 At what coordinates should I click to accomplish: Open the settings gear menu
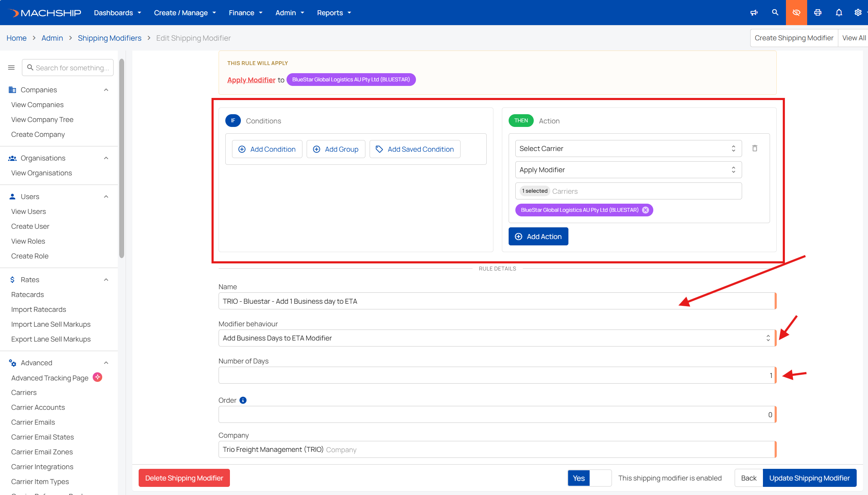point(858,13)
